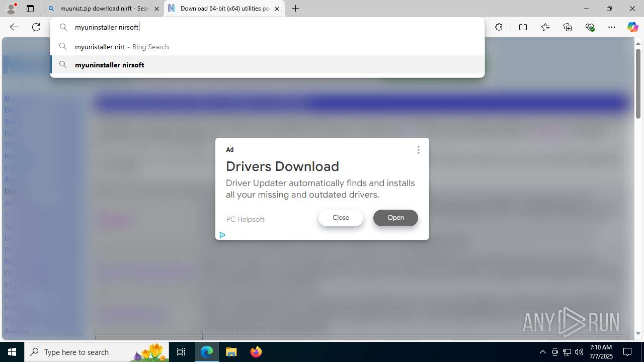Close the muunist.zip search tab
This screenshot has width=644, height=362.
(x=156, y=9)
